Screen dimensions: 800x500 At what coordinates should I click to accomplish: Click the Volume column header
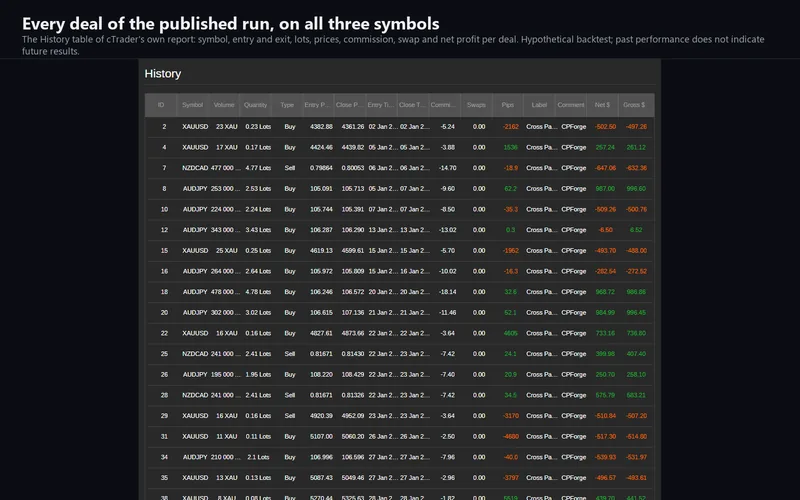[224, 105]
